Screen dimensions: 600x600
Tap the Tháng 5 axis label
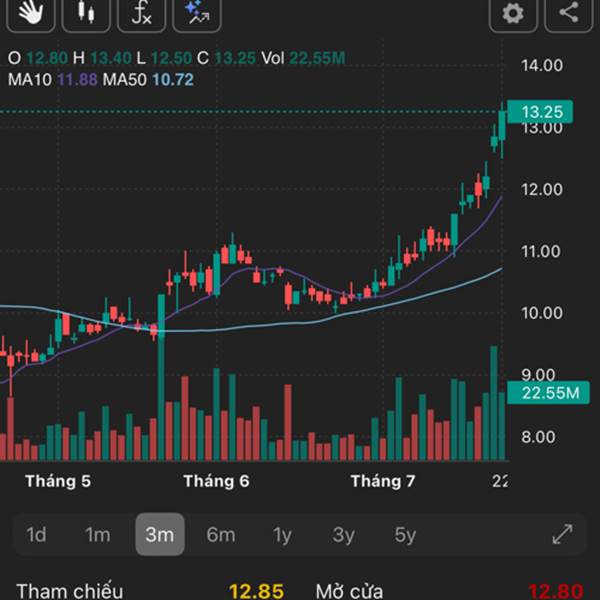(58, 481)
